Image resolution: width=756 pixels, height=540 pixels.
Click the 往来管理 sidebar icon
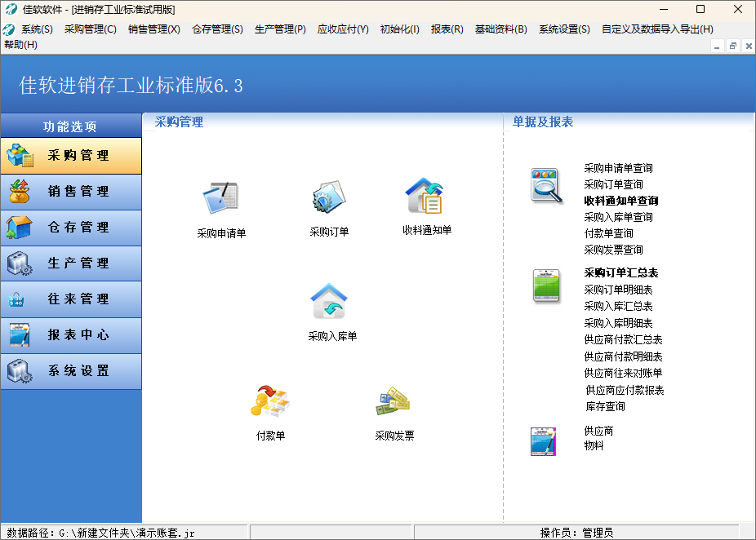pos(16,299)
